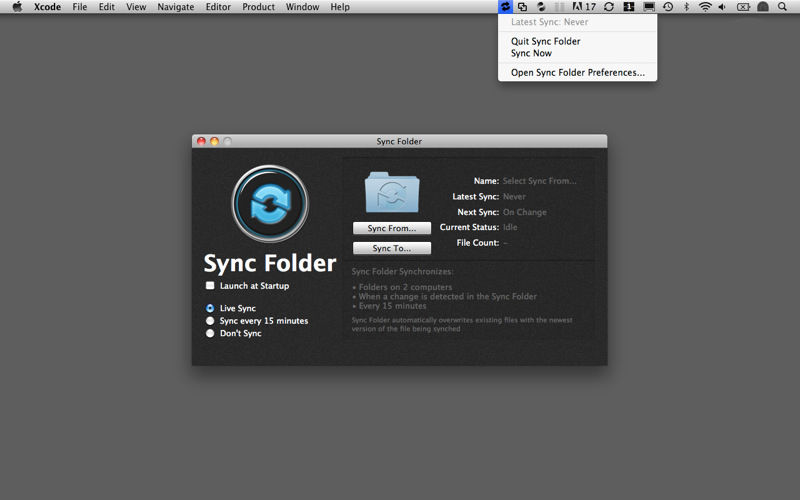
Task: Click the 'File Count:' label
Action: coord(478,243)
